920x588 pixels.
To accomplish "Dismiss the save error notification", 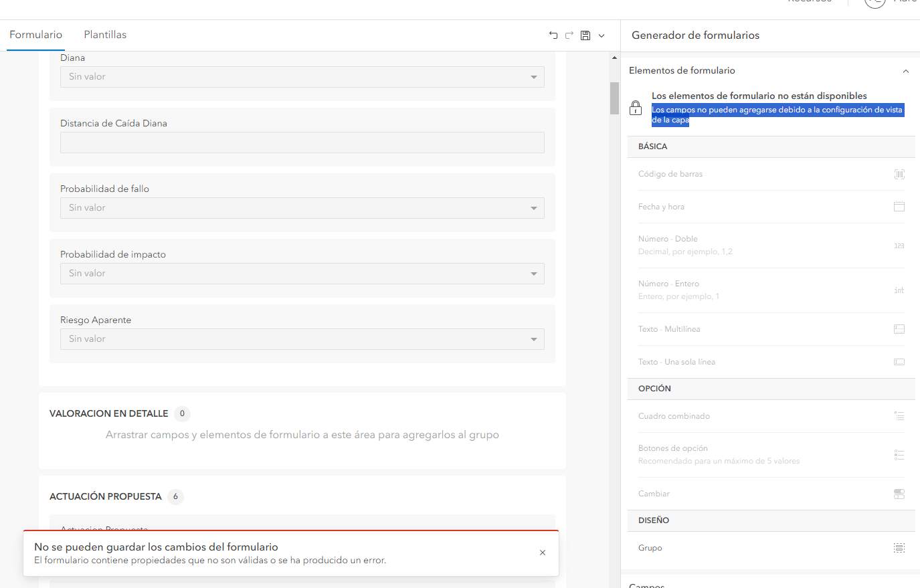I will [543, 553].
